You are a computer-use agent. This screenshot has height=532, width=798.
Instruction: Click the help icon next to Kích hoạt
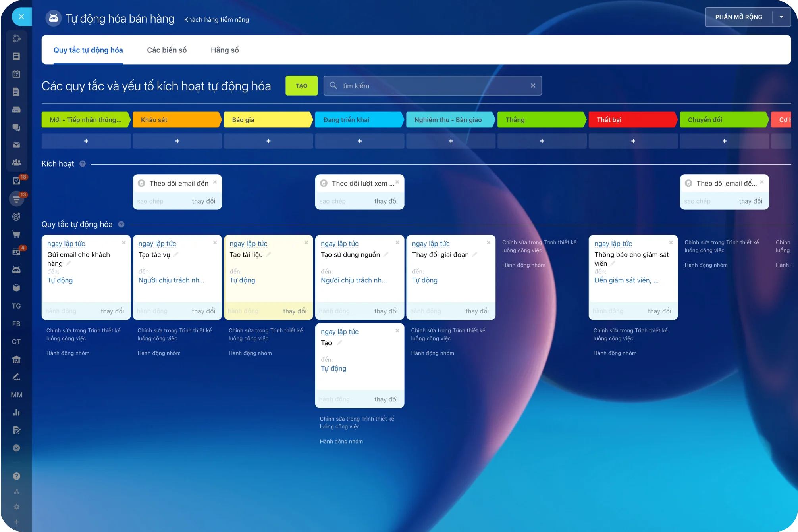[83, 164]
